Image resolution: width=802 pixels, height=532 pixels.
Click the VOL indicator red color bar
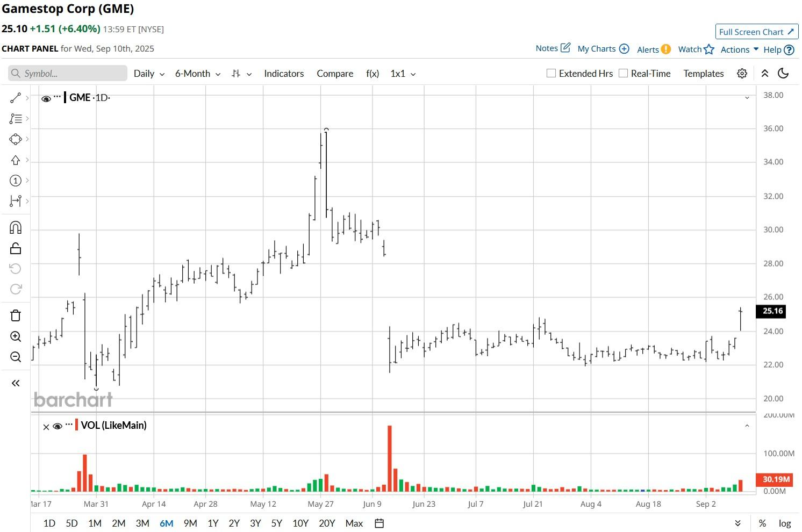77,425
